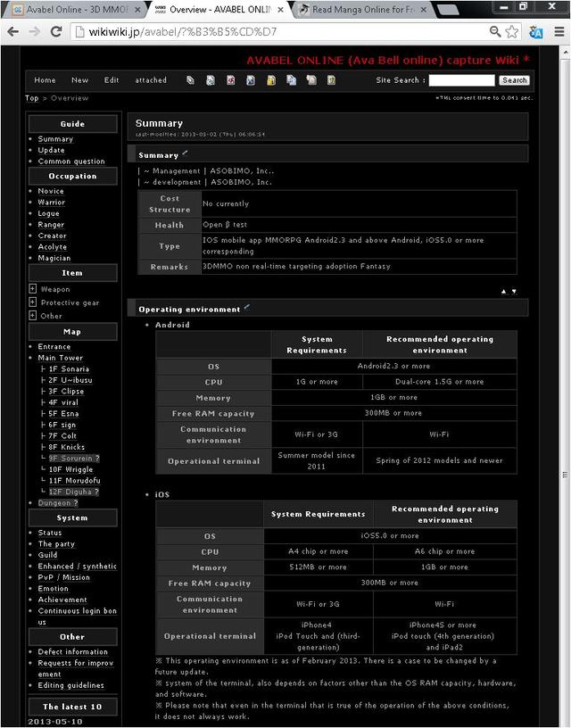
Task: Jump up using the small up arrow
Action: (504, 292)
